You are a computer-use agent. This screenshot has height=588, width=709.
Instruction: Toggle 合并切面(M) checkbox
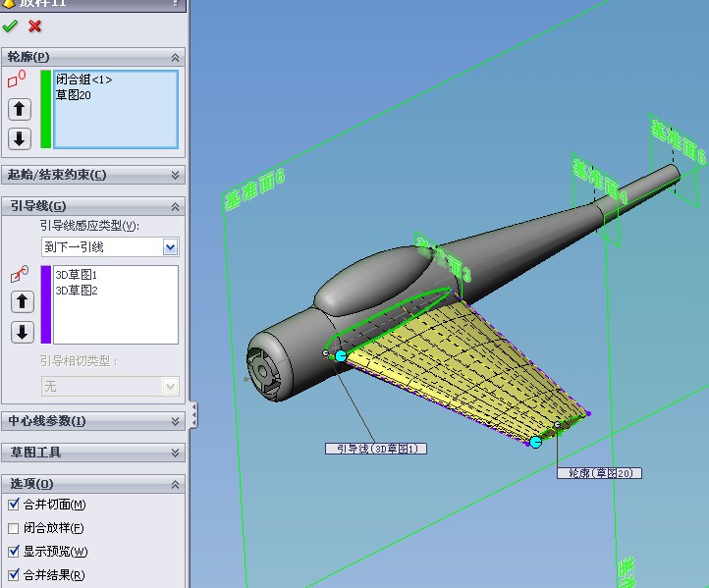coord(14,504)
